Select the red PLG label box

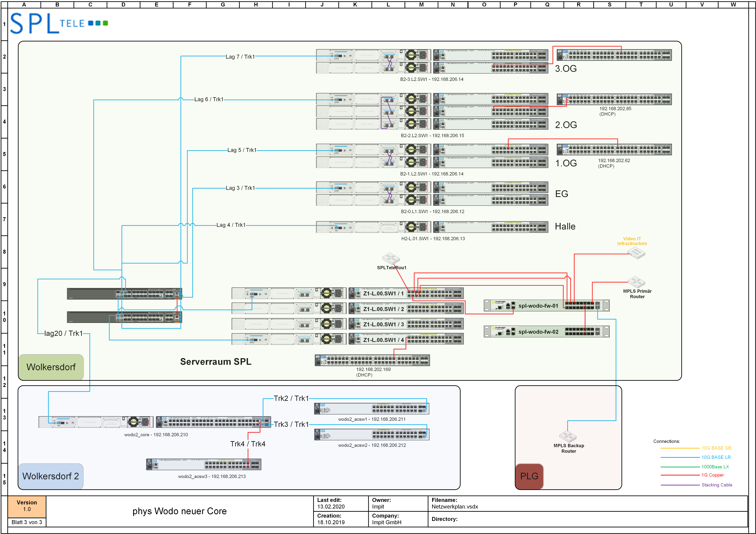[529, 476]
